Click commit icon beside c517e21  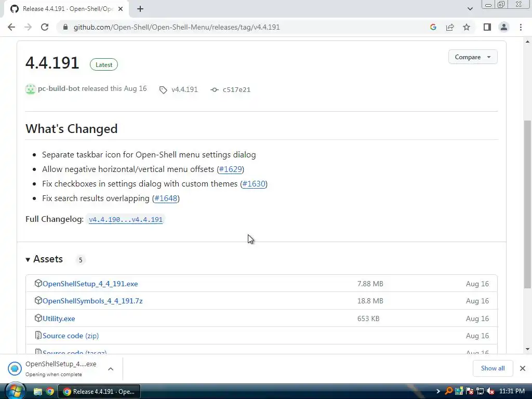pos(215,89)
